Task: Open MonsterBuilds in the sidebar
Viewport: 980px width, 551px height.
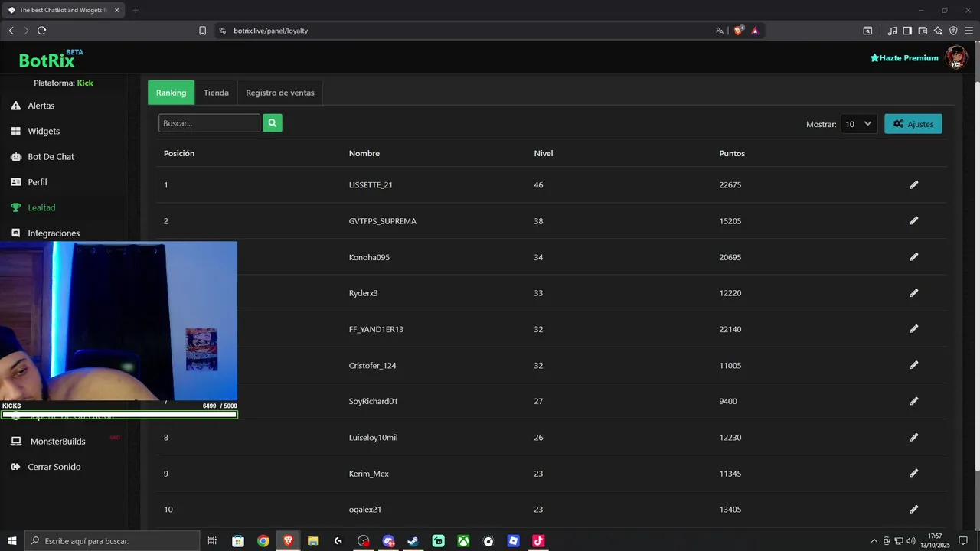Action: [x=57, y=441]
